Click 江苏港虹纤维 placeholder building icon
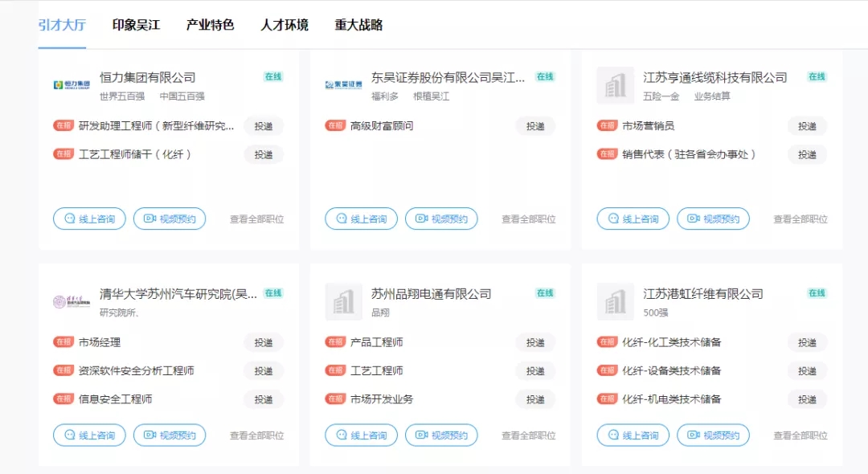This screenshot has width=868, height=474. [x=616, y=302]
